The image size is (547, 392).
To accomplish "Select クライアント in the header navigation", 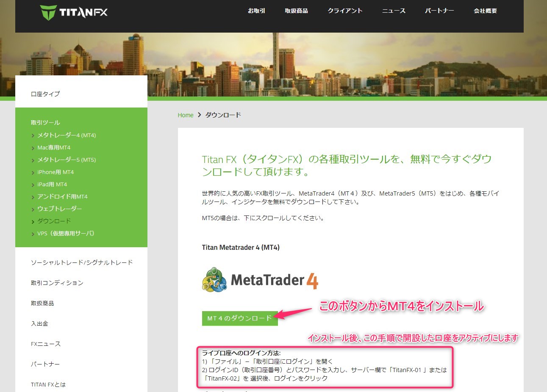I will pos(345,11).
